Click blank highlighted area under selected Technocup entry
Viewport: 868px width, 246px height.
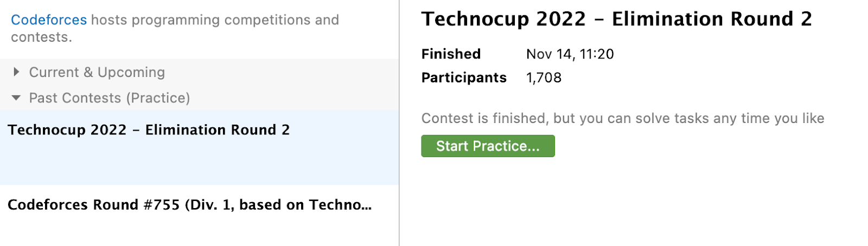click(199, 163)
